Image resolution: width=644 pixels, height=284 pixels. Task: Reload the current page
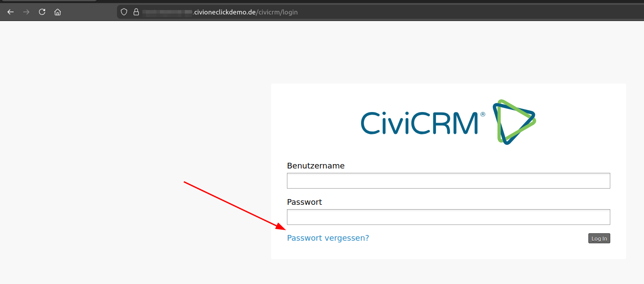42,12
